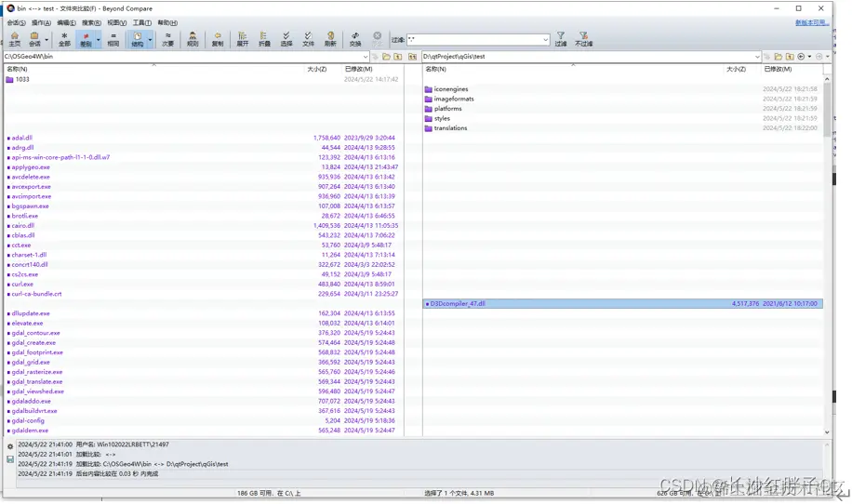Sort right pane by 名称(N) column
The height and width of the screenshot is (504, 852).
(x=436, y=69)
